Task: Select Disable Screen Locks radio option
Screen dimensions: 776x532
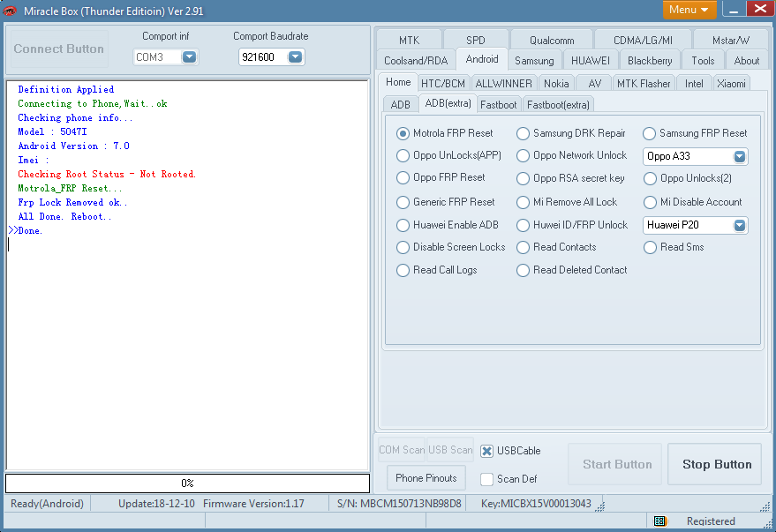Action: [x=403, y=247]
